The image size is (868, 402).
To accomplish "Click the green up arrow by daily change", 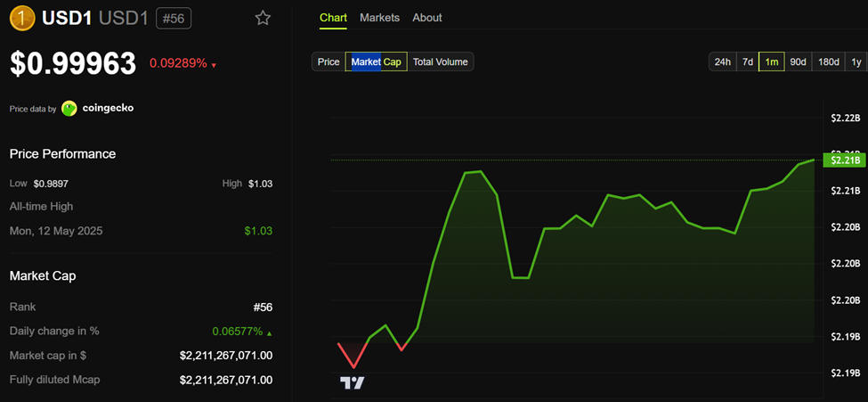I will (x=270, y=332).
